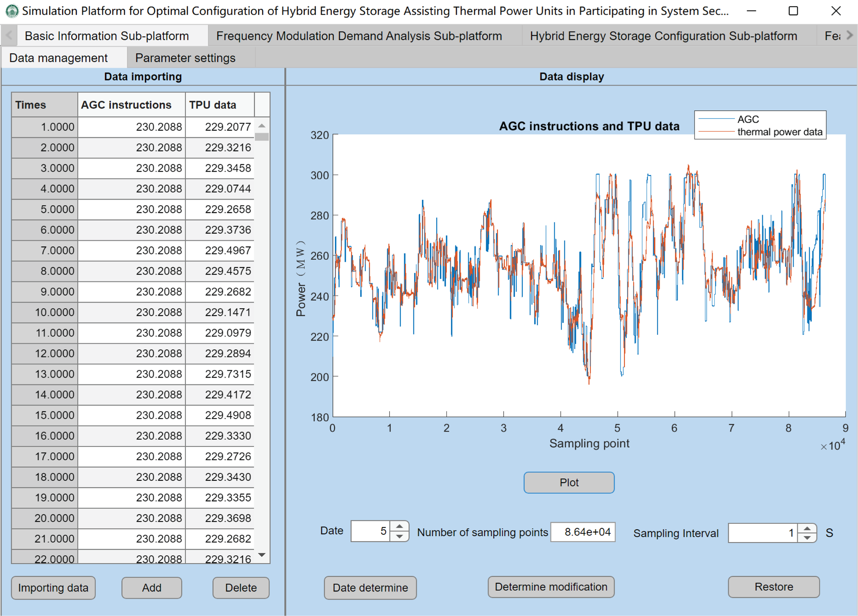The height and width of the screenshot is (616, 858).
Task: Increase the Sampling Interval value
Action: (807, 529)
